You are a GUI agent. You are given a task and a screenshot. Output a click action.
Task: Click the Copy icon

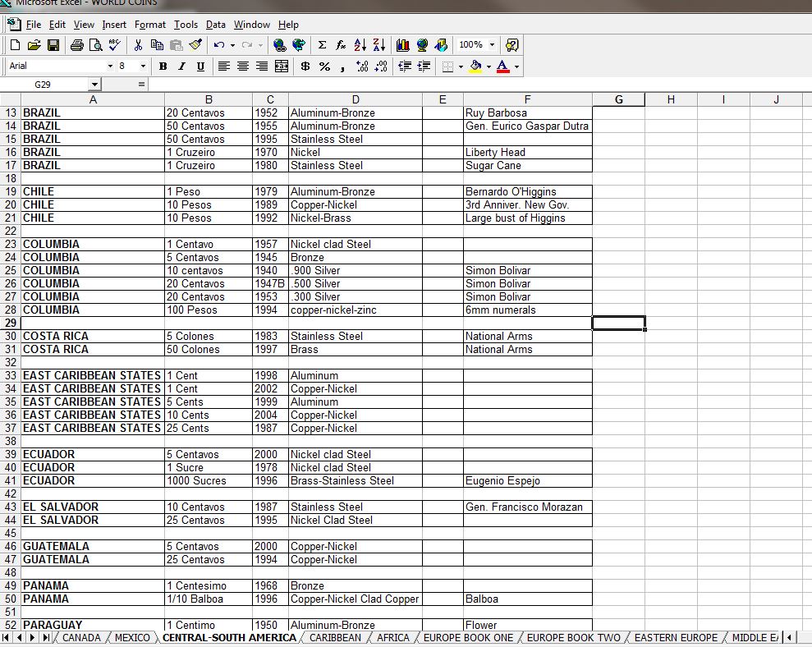[157, 45]
